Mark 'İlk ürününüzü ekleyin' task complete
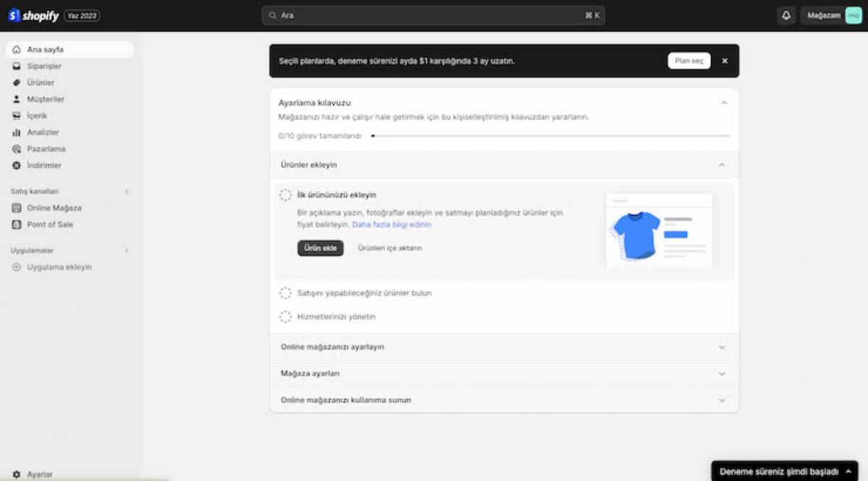This screenshot has width=868, height=481. tap(286, 195)
